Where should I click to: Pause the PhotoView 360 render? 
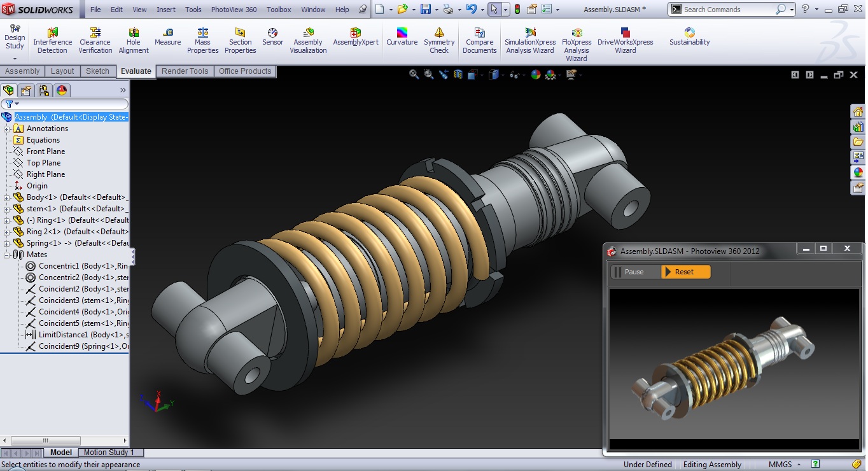point(636,272)
